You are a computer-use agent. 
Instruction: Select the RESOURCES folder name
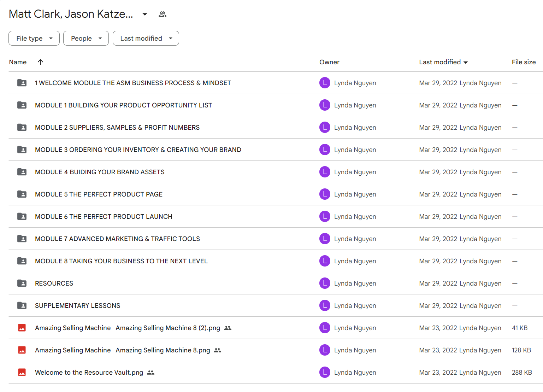tap(54, 283)
